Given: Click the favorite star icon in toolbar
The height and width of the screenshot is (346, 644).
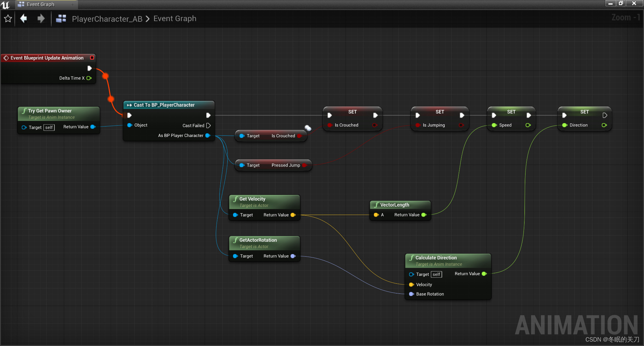Looking at the screenshot, I should pos(8,19).
